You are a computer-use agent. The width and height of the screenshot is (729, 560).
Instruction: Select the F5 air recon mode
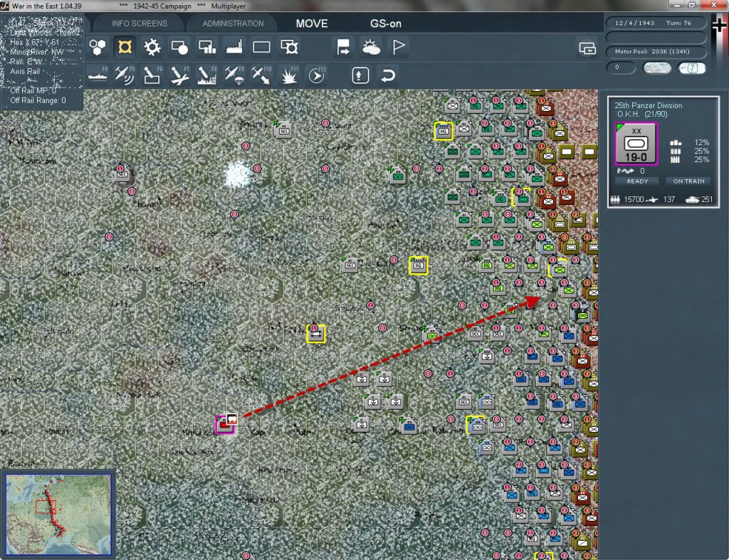pyautogui.click(x=125, y=75)
